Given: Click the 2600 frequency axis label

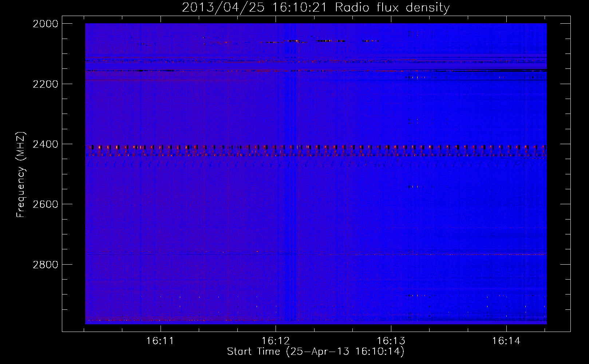Looking at the screenshot, I should [46, 204].
